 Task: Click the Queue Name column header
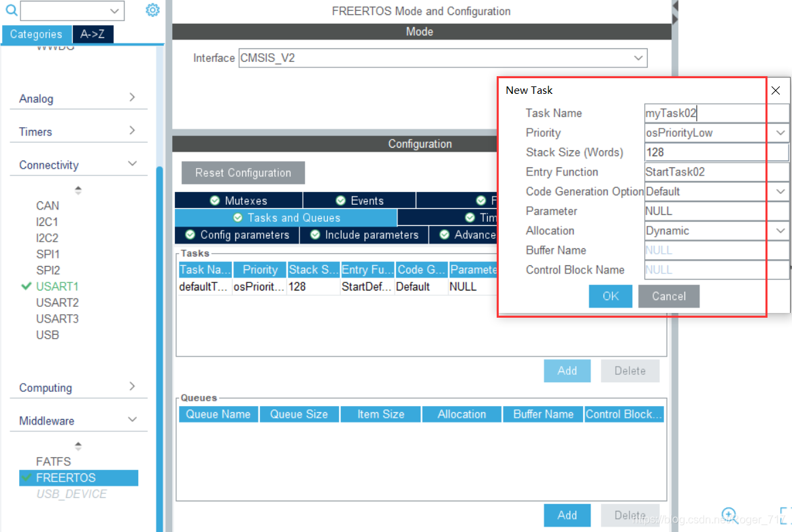(x=218, y=414)
